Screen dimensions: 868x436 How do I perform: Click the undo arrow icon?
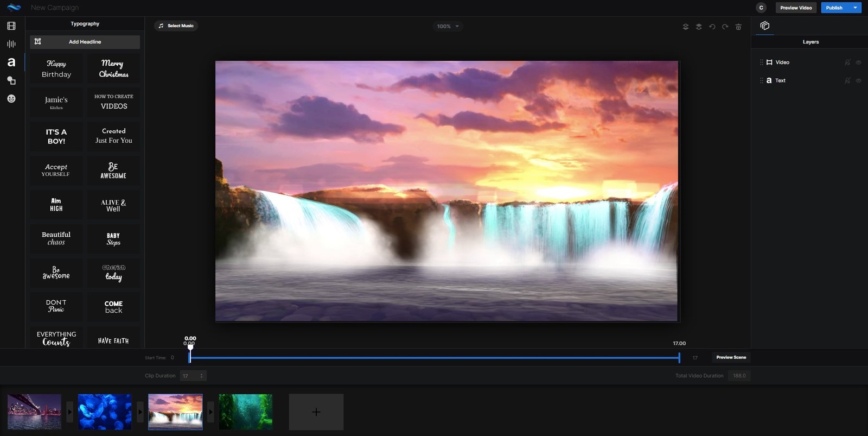coord(712,27)
